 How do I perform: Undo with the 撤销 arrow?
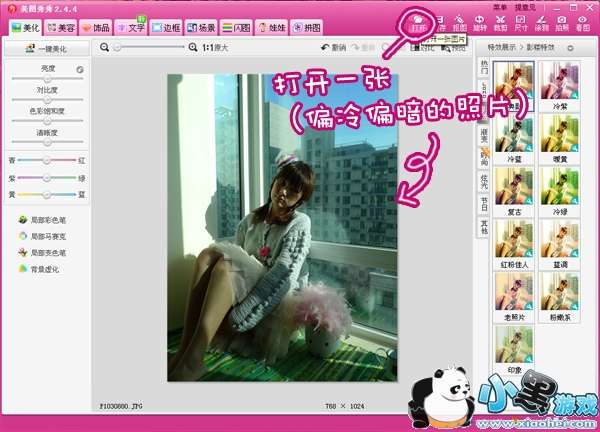point(333,47)
